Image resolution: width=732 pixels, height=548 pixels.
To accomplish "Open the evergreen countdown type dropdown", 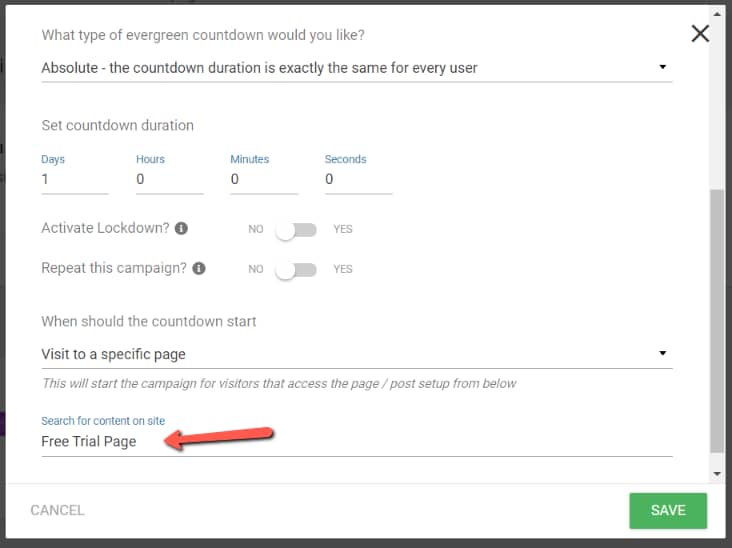I will point(356,68).
